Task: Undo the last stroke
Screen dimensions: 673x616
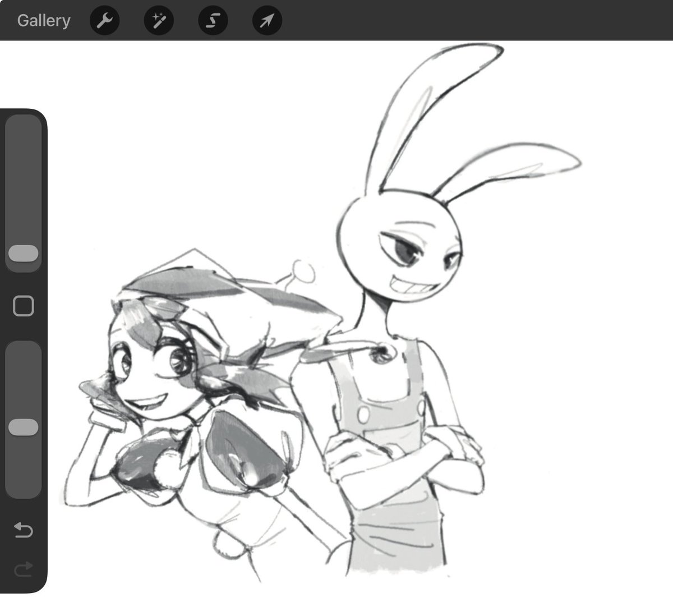Action: point(24,530)
